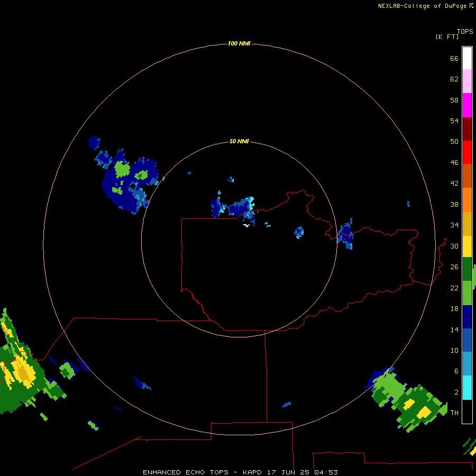Click the "6" legend value

(x=456, y=371)
